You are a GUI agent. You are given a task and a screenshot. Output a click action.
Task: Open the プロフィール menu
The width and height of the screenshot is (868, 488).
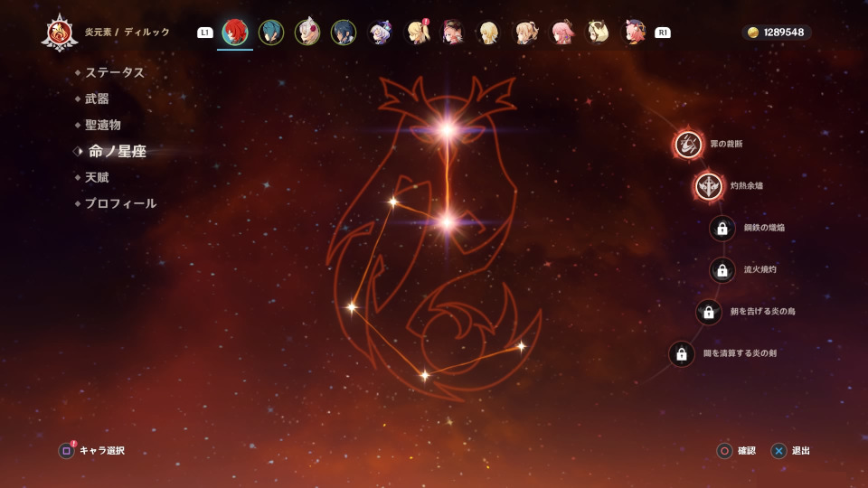pos(120,203)
